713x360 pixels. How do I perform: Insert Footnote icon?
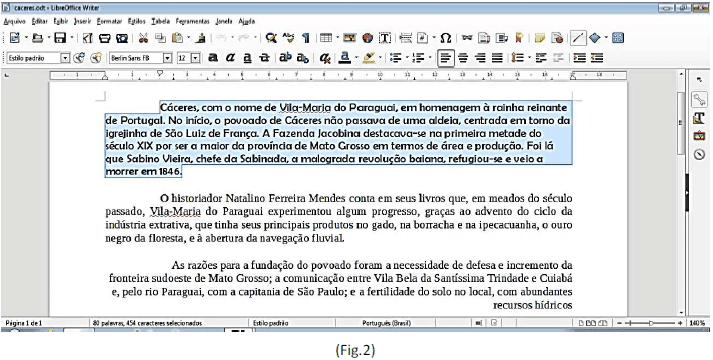tap(485, 38)
